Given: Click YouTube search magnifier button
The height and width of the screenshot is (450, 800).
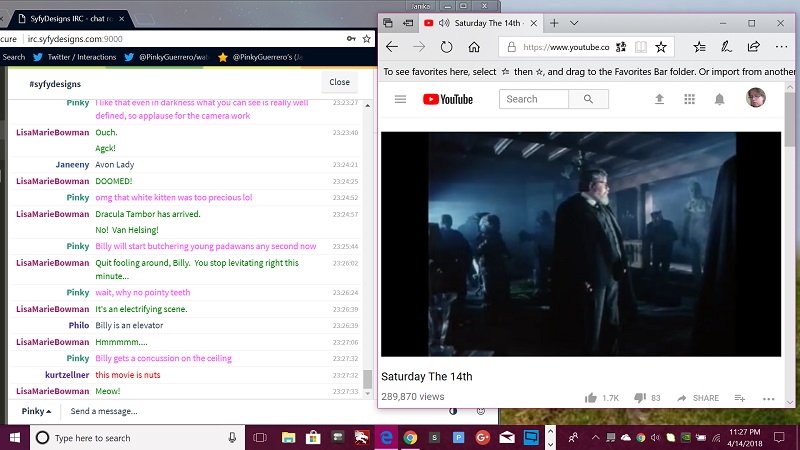Looking at the screenshot, I should click(588, 99).
